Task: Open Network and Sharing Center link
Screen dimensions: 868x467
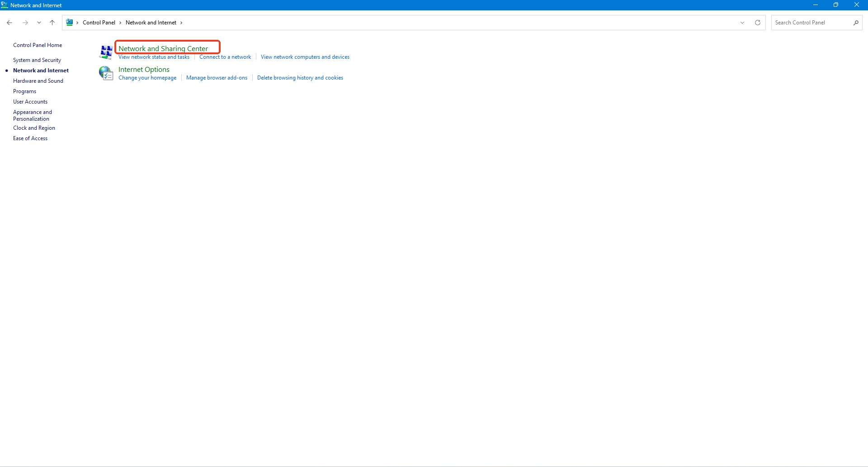Action: (163, 48)
